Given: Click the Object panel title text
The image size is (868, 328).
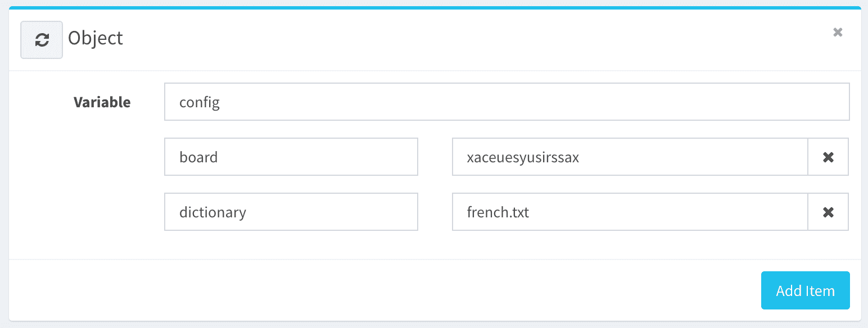Looking at the screenshot, I should [x=96, y=38].
